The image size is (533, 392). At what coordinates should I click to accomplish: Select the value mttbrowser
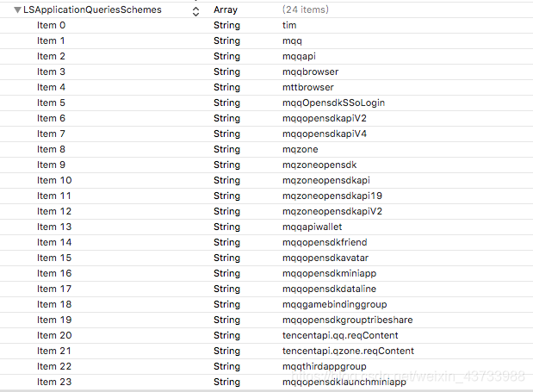[x=308, y=87]
